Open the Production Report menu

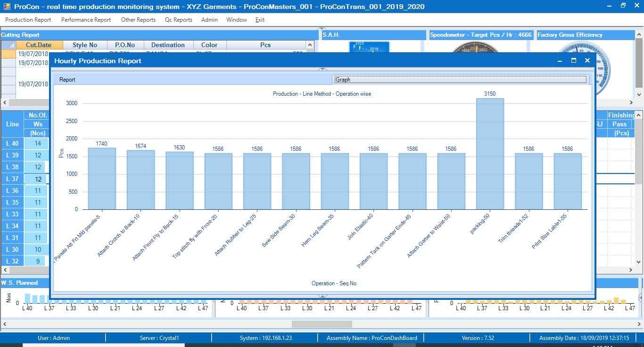pos(28,20)
